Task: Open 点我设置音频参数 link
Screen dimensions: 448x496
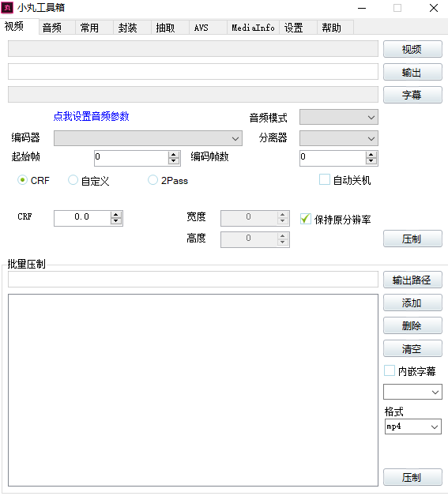Action: [91, 116]
